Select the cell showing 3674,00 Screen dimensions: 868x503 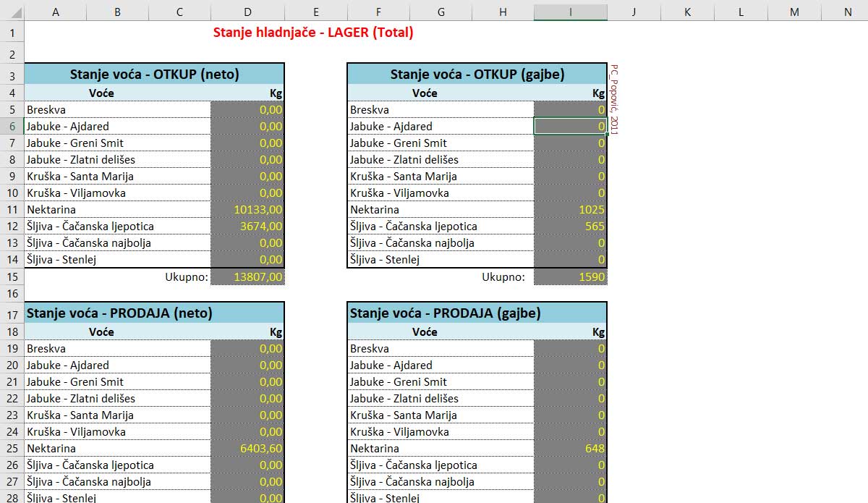point(248,227)
